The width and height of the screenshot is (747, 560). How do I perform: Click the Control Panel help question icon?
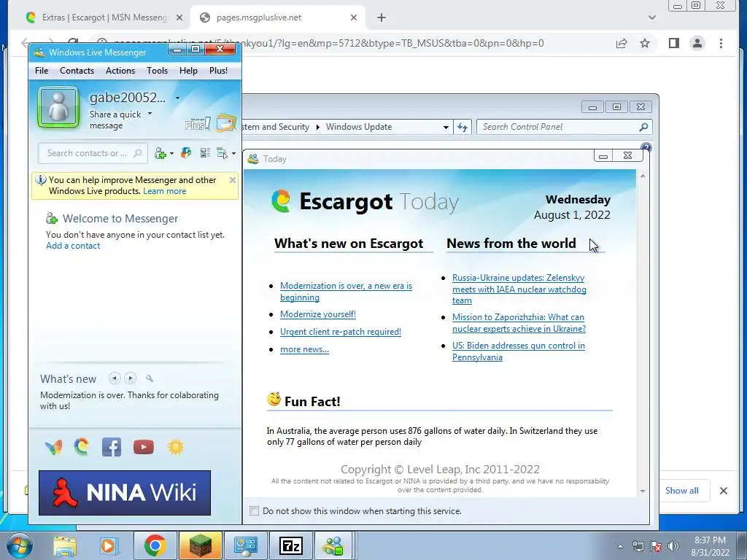(x=646, y=147)
